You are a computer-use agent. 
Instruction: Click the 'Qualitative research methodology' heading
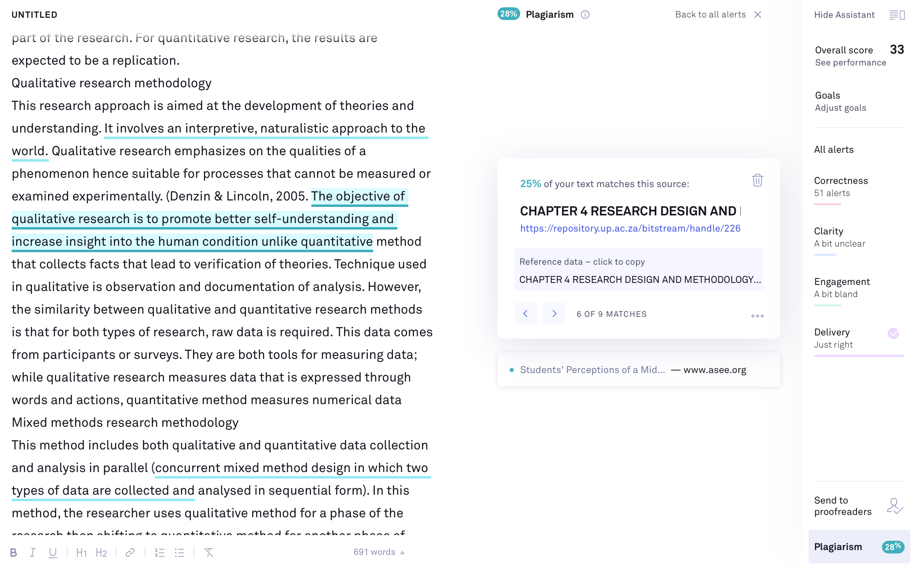pyautogui.click(x=111, y=83)
